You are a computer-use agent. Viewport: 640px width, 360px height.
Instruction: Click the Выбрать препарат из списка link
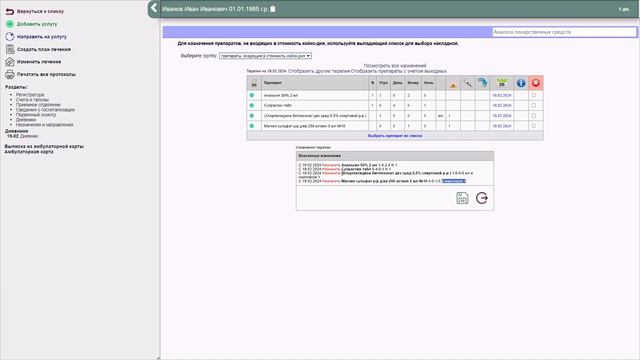(x=395, y=136)
